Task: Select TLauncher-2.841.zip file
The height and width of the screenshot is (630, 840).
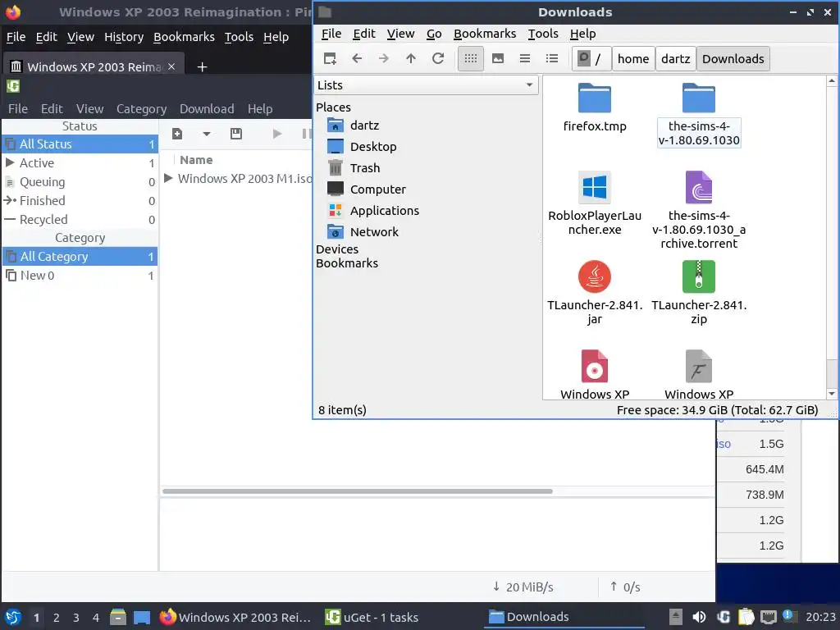Action: coord(699,293)
